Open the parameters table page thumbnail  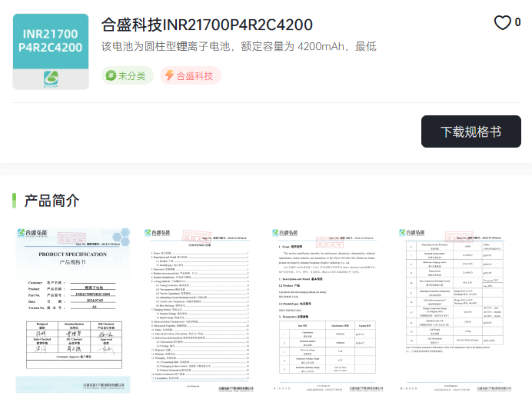pos(454,311)
